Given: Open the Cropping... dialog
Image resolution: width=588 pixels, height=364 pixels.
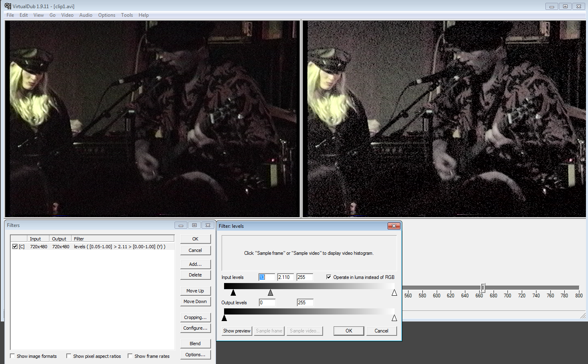Looking at the screenshot, I should click(195, 317).
